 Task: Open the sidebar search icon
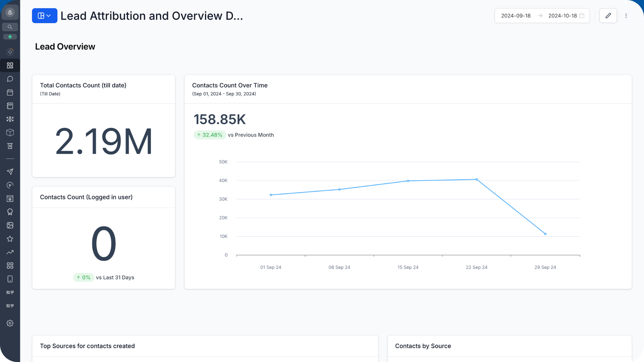tap(10, 27)
